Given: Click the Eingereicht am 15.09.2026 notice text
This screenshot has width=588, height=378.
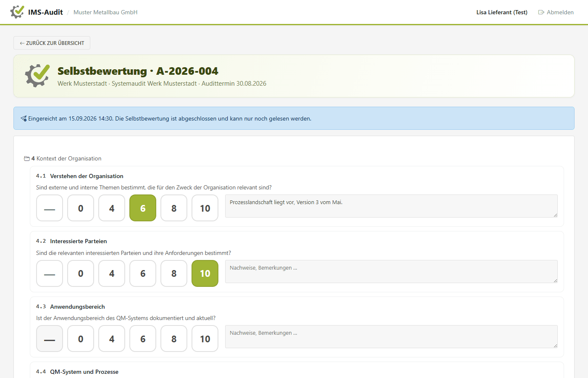Looking at the screenshot, I should 170,118.
